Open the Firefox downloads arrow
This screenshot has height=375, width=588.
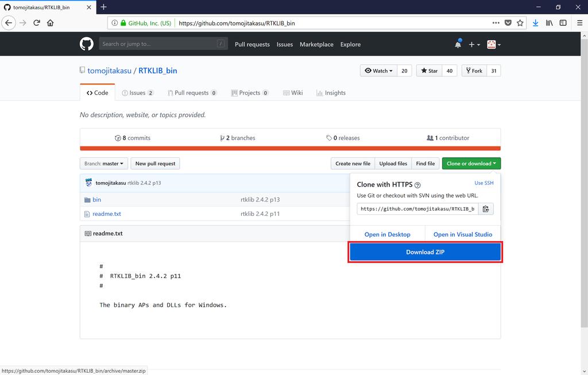click(536, 23)
